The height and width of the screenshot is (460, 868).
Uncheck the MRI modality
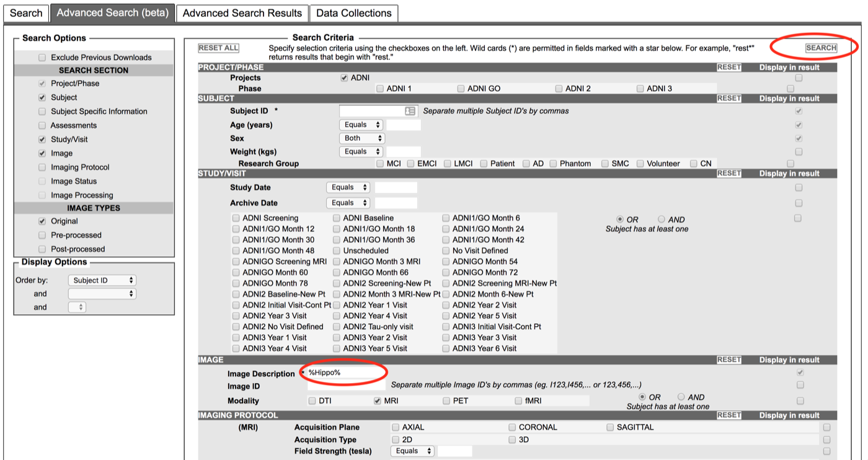coord(377,401)
